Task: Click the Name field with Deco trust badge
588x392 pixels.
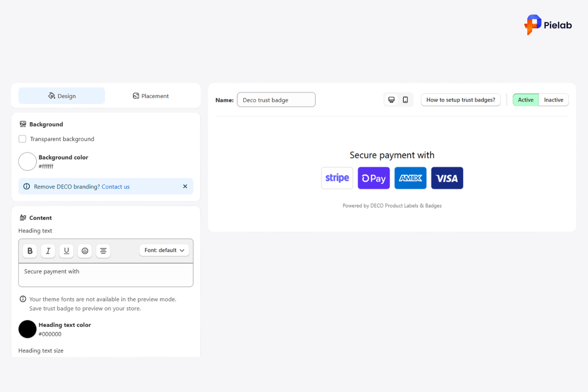Action: (276, 100)
